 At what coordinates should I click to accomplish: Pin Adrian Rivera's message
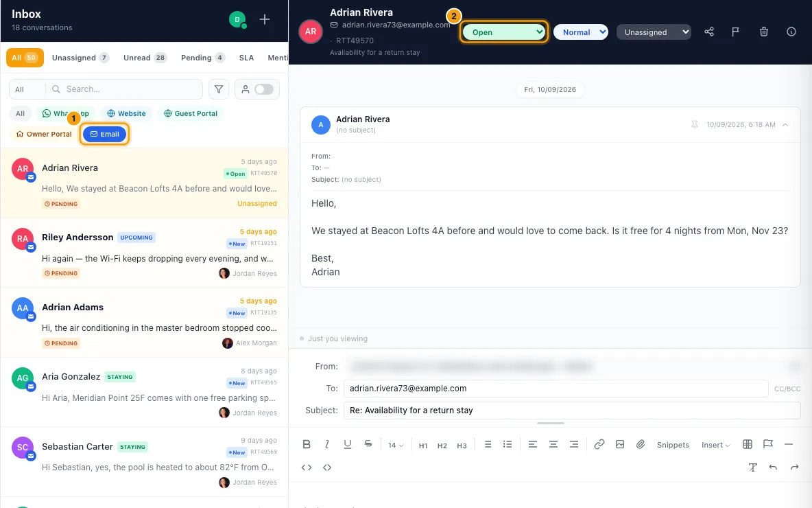695,124
